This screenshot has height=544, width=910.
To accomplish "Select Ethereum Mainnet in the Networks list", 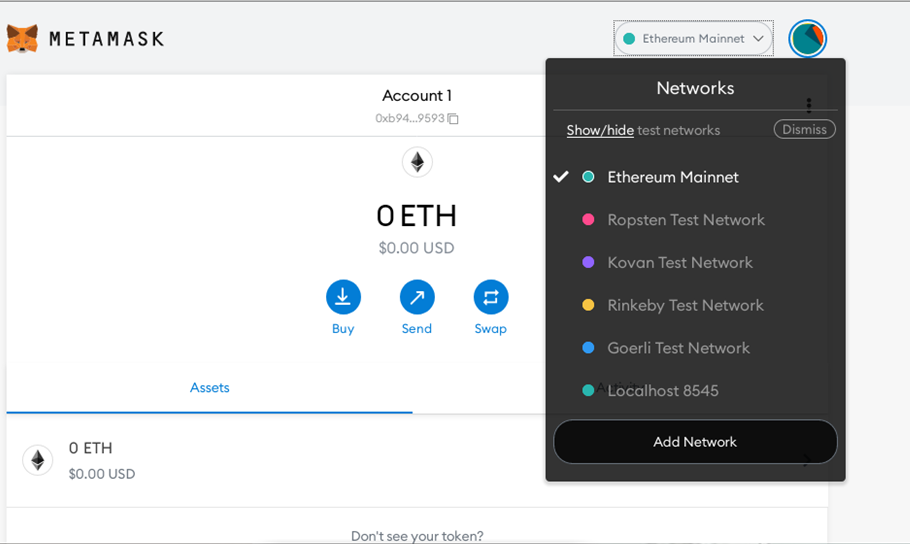I will [695, 177].
